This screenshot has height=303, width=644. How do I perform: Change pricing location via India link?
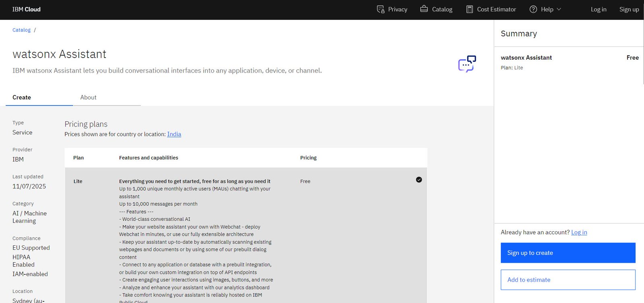coord(174,134)
